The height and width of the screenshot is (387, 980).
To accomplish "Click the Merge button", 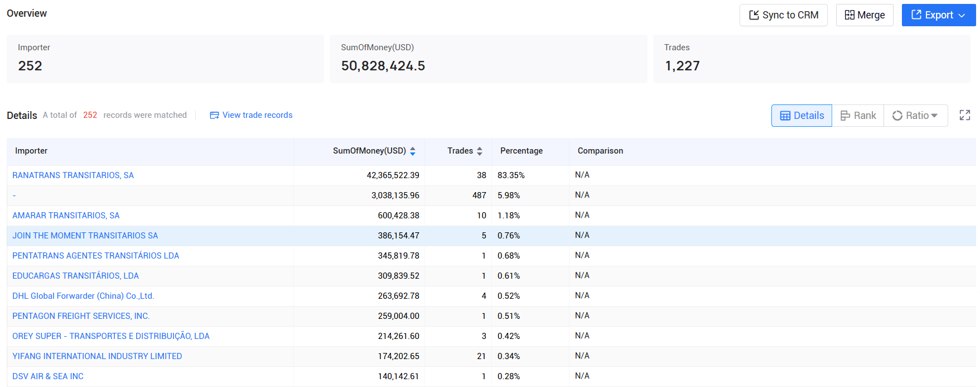I will coord(865,15).
